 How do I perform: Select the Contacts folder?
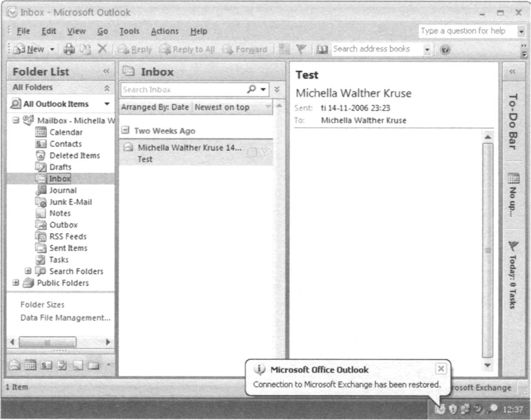(x=65, y=144)
